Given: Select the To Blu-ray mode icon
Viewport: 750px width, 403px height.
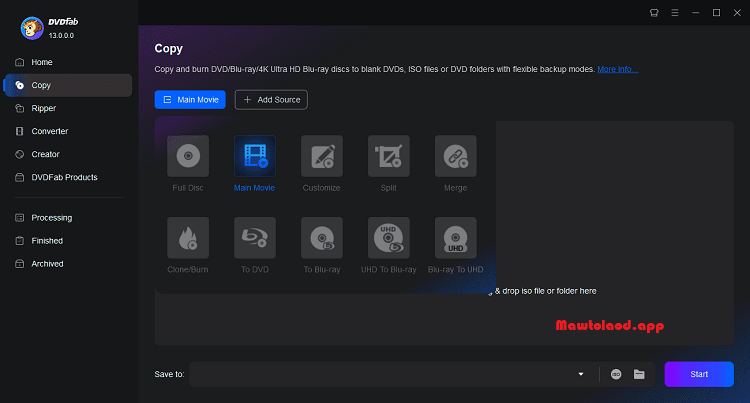Looking at the screenshot, I should tap(322, 238).
